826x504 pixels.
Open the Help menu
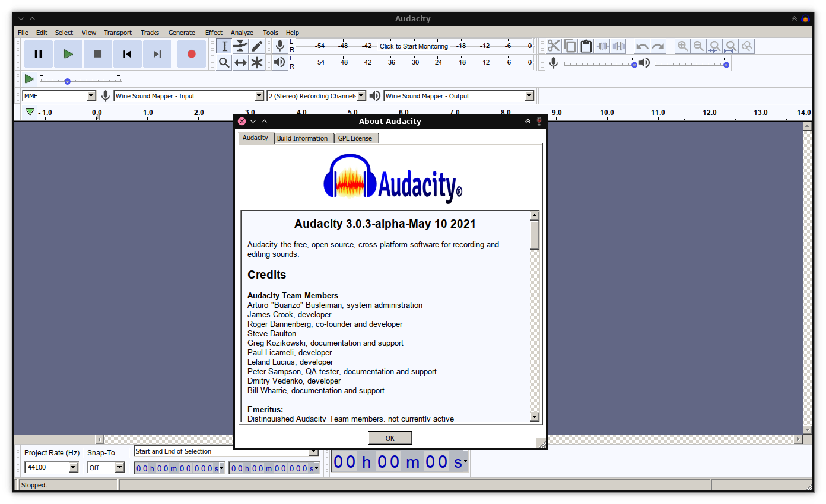pos(293,33)
